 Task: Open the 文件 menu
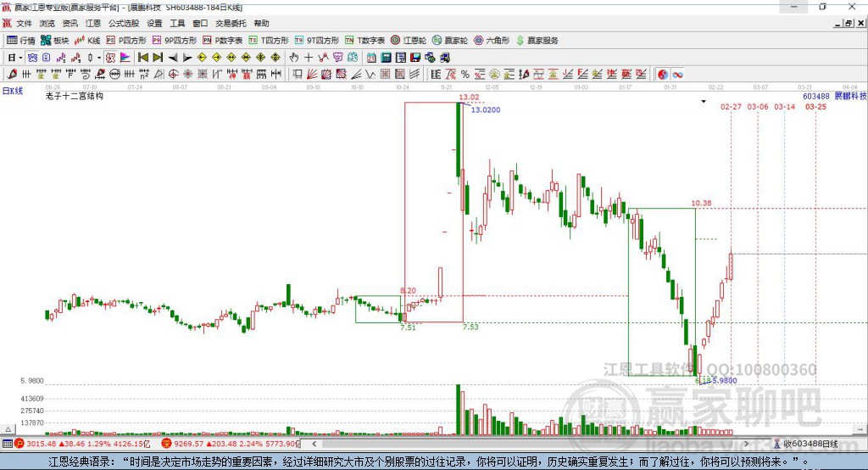[x=24, y=23]
